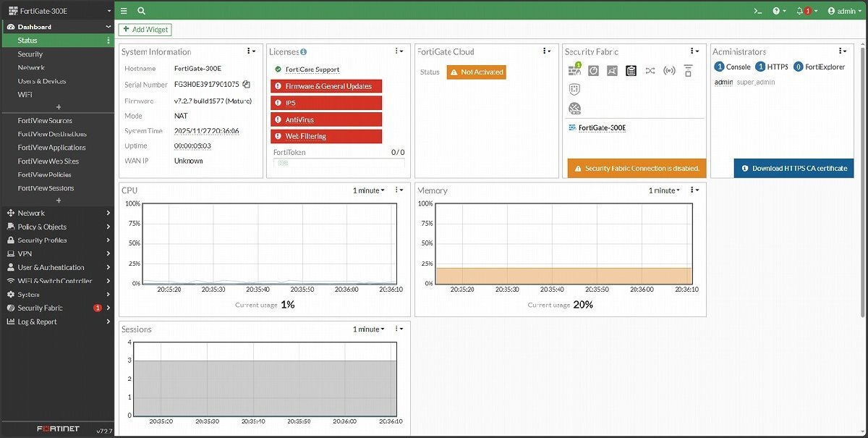The image size is (868, 438).
Task: Open FortiView Sources in sidebar
Action: tap(45, 121)
